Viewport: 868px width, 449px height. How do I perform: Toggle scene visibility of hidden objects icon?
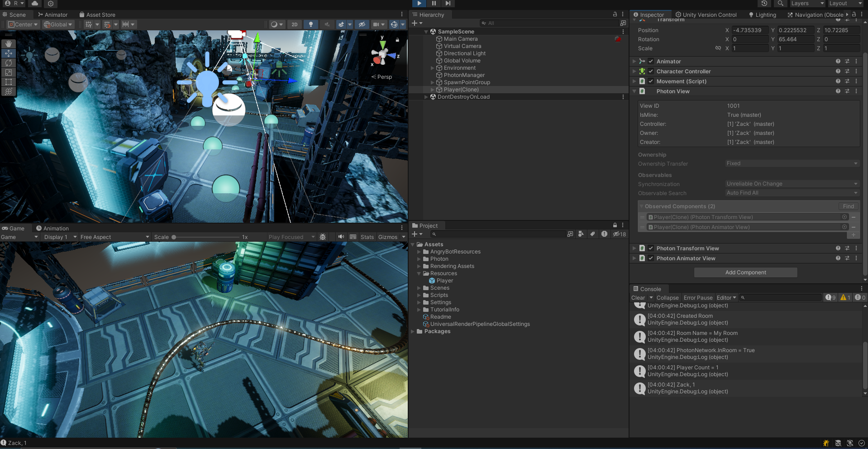(x=362, y=24)
